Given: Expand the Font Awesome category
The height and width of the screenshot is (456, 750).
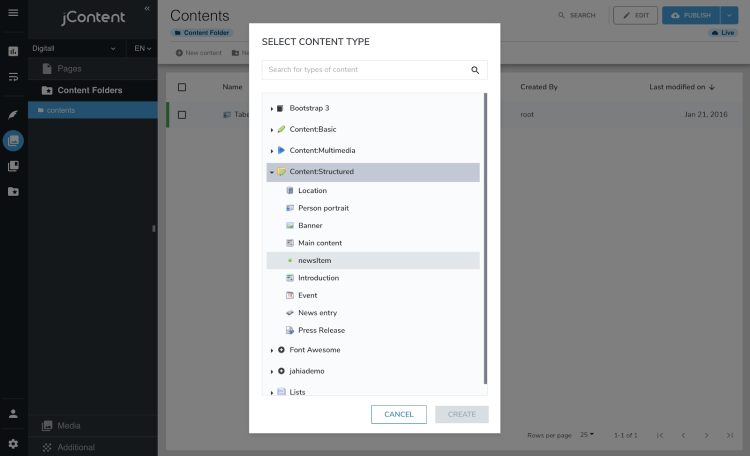Looking at the screenshot, I should [x=272, y=350].
